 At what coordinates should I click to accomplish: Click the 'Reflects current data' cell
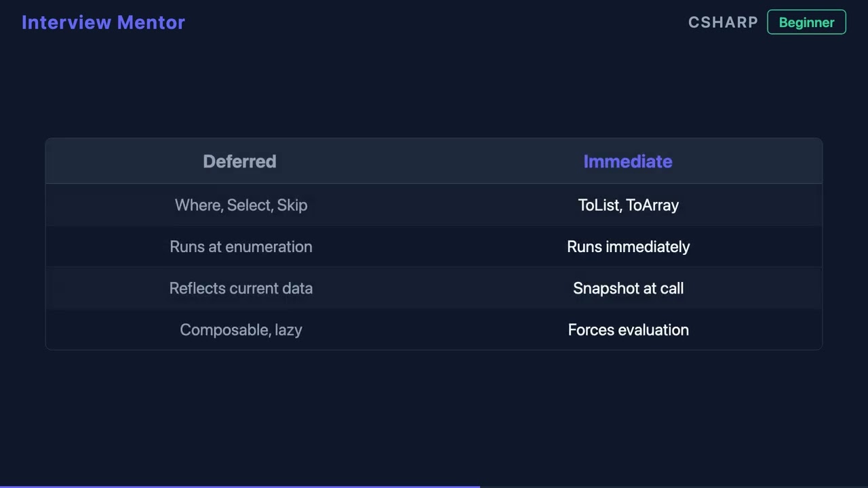(241, 288)
